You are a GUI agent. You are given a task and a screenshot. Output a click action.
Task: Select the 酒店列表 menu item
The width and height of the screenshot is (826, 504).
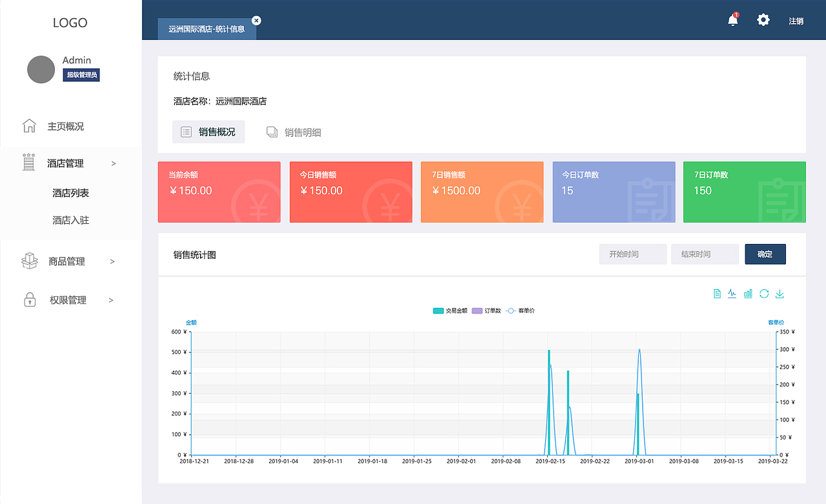(x=70, y=192)
